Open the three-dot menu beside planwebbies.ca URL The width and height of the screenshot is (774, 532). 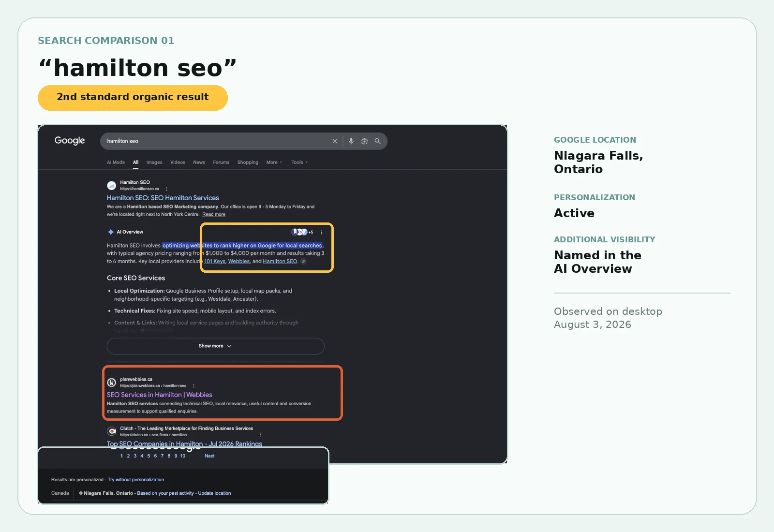tap(193, 386)
